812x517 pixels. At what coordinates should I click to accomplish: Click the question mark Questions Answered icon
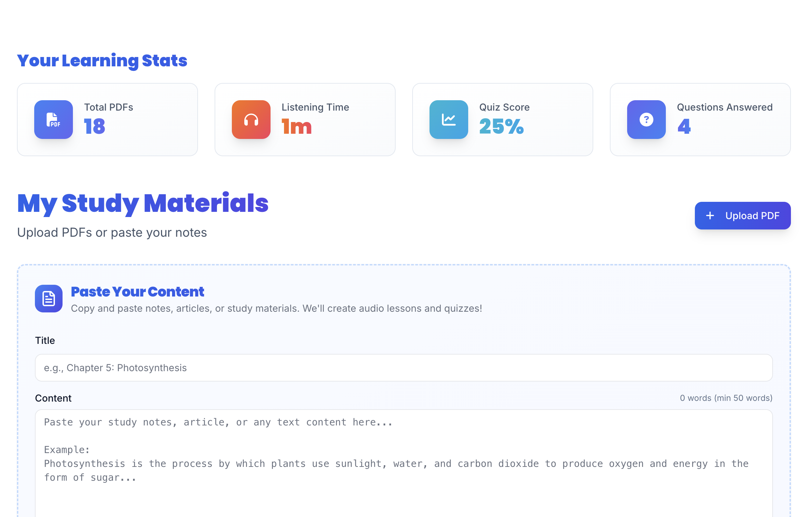646,120
